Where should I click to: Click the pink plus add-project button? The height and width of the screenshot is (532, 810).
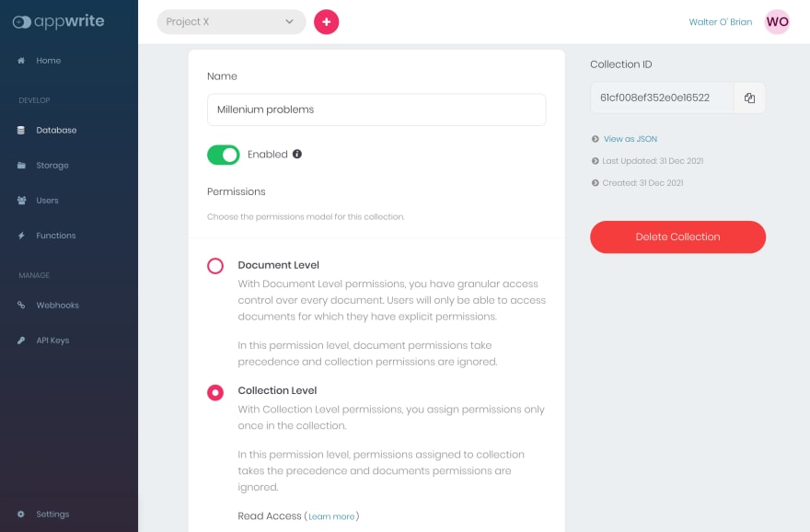(327, 22)
